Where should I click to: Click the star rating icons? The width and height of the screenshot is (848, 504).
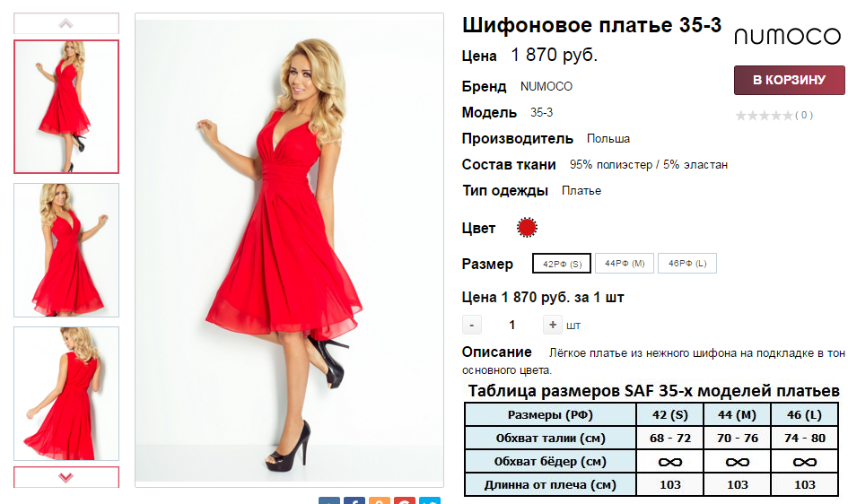click(x=765, y=115)
